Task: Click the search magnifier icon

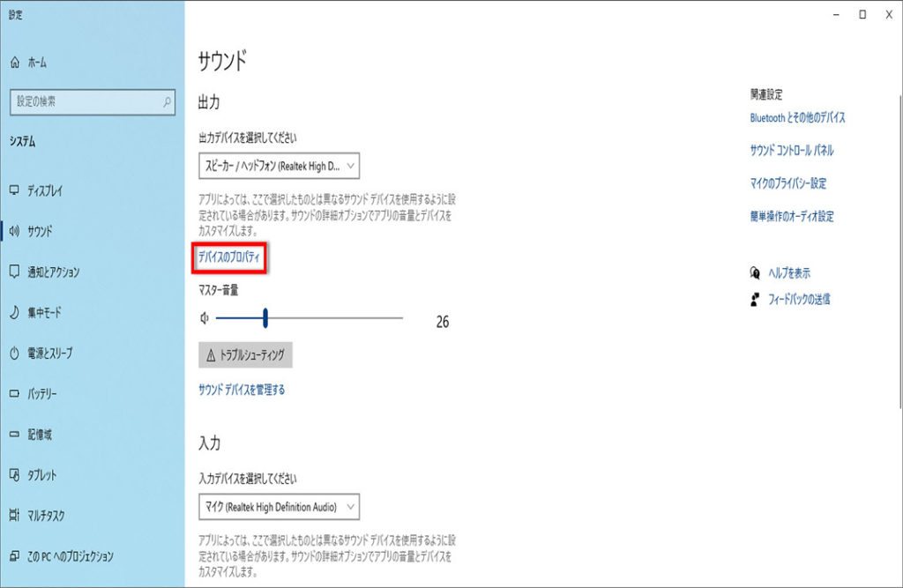Action: (167, 102)
